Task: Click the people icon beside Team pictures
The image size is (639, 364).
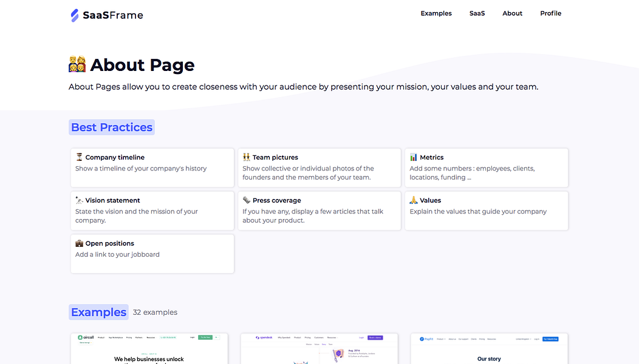Action: tap(246, 157)
